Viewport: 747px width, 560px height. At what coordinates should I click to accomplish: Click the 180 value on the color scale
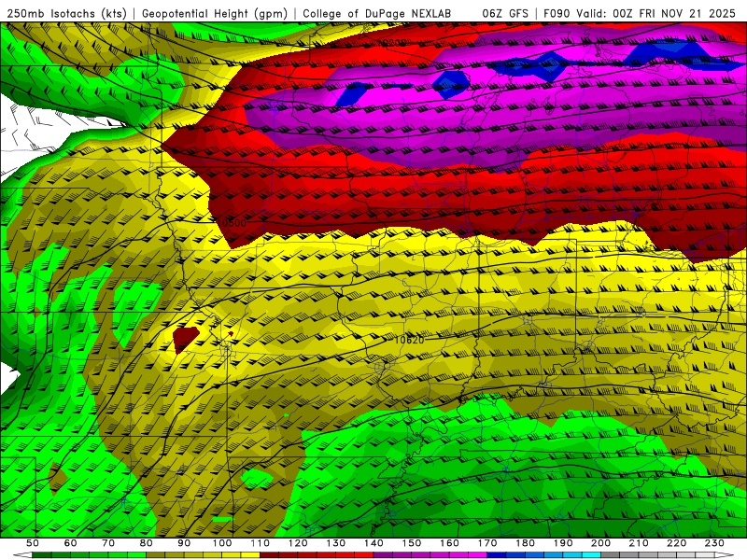525,543
